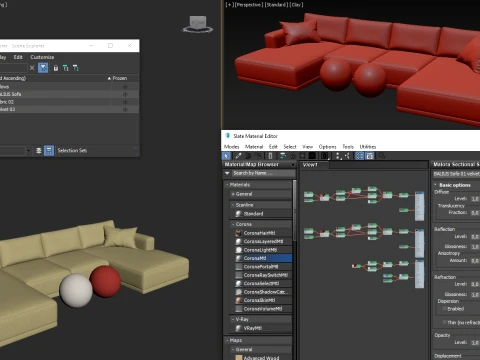Collapse the Maps group

(227, 340)
